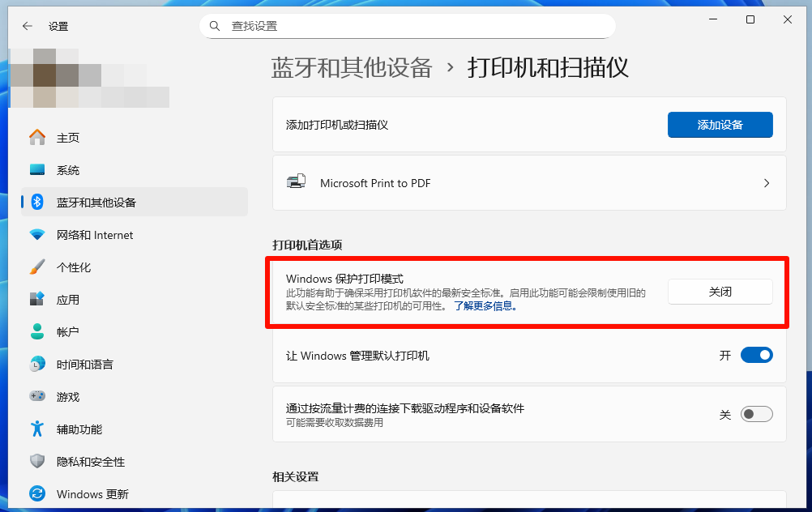This screenshot has height=512, width=812.
Task: Click the Time and language globe icon
Action: point(37,364)
